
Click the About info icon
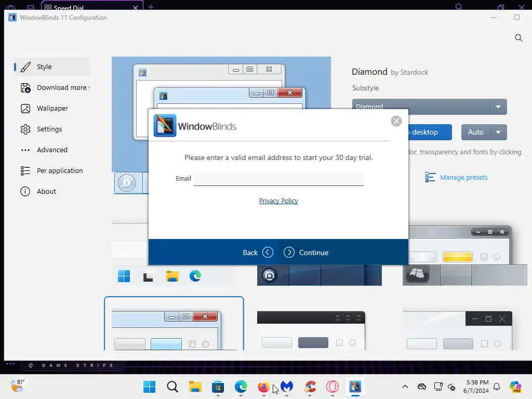[25, 191]
